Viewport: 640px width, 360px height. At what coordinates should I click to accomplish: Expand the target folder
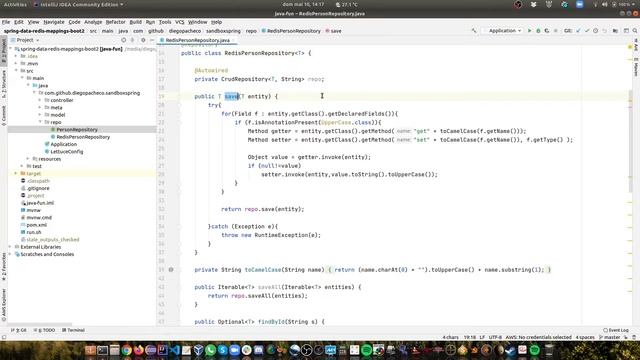click(16, 174)
